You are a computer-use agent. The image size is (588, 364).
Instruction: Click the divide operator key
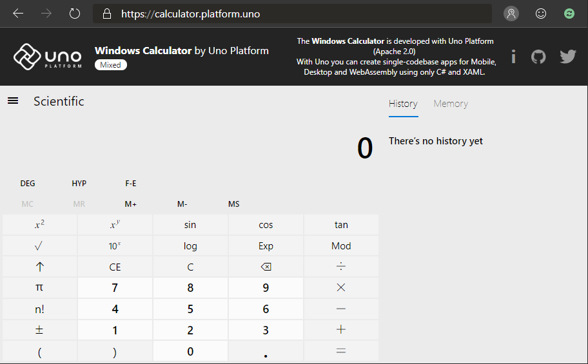341,267
